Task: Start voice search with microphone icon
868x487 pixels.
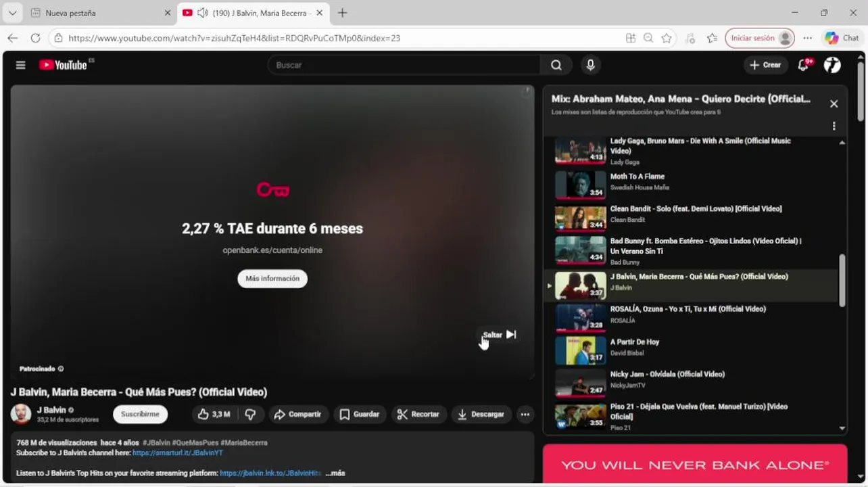Action: click(x=590, y=65)
